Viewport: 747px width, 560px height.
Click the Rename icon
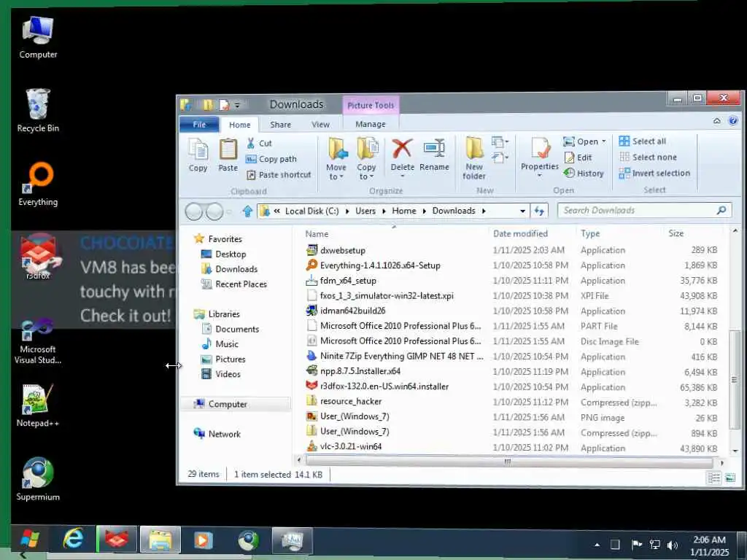coord(434,149)
